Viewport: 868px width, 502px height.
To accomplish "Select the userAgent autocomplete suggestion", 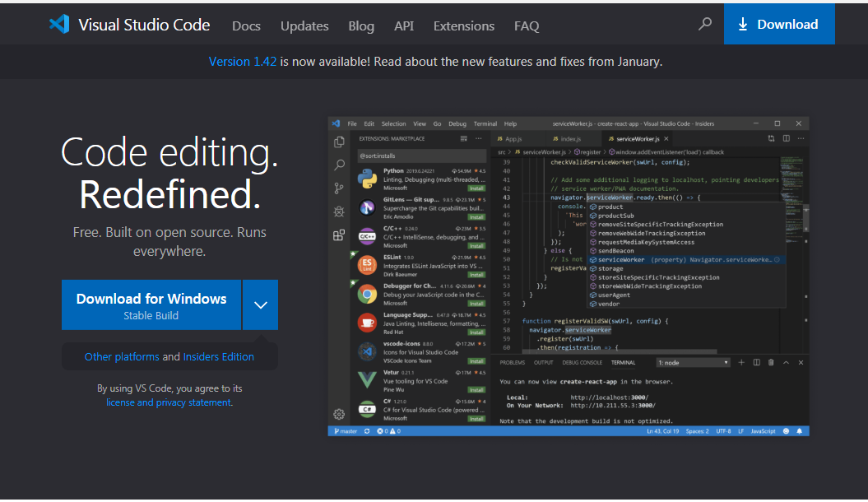I will point(686,295).
